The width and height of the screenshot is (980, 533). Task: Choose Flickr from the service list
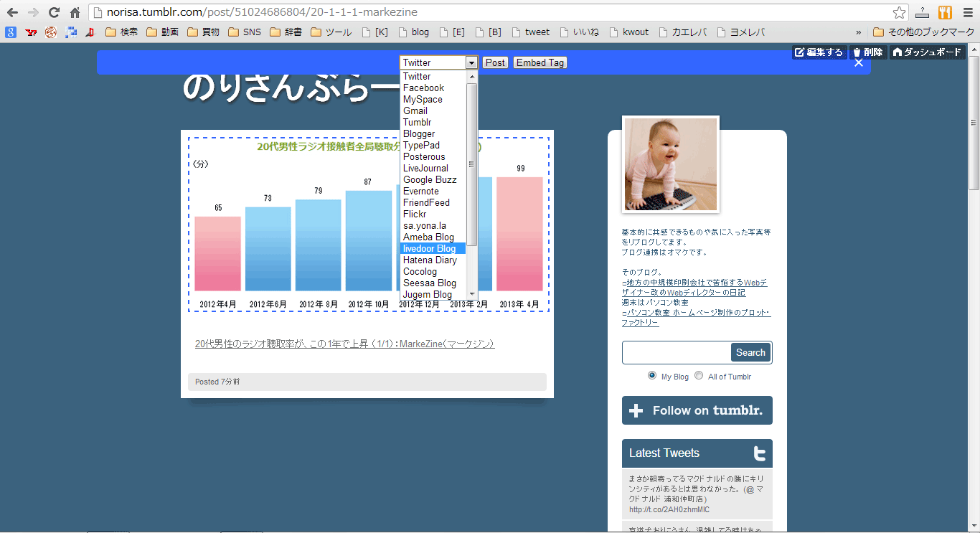[x=433, y=214]
